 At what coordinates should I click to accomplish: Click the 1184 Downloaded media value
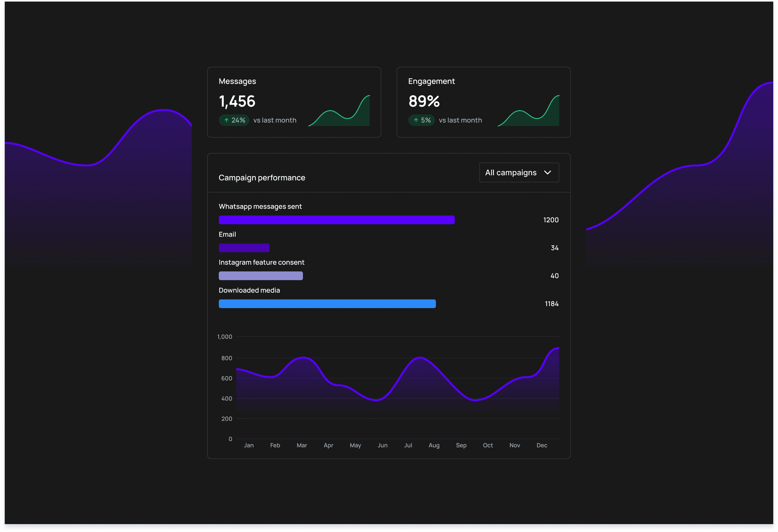(551, 304)
